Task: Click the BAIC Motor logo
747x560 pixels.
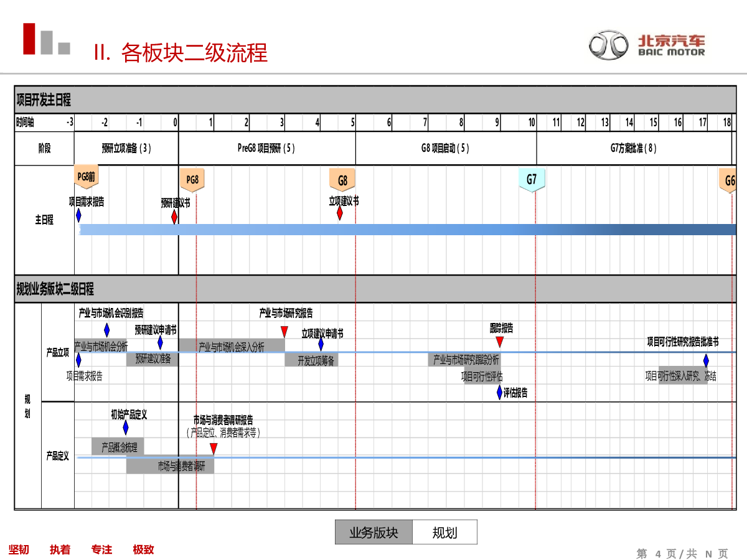Action: click(647, 47)
